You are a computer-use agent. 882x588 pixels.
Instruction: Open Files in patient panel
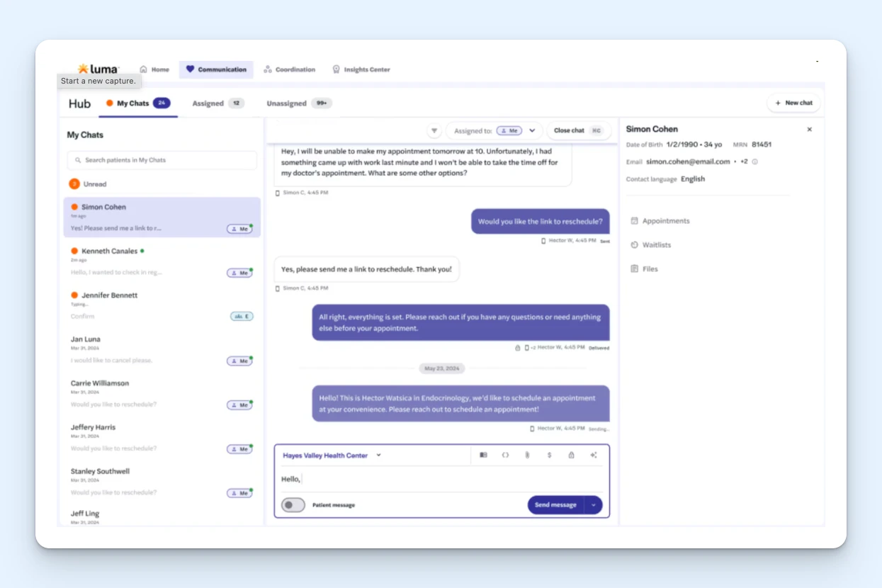coord(645,269)
